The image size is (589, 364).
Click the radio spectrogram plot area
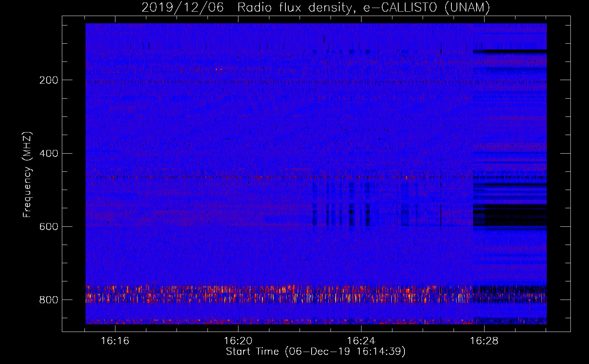click(316, 174)
